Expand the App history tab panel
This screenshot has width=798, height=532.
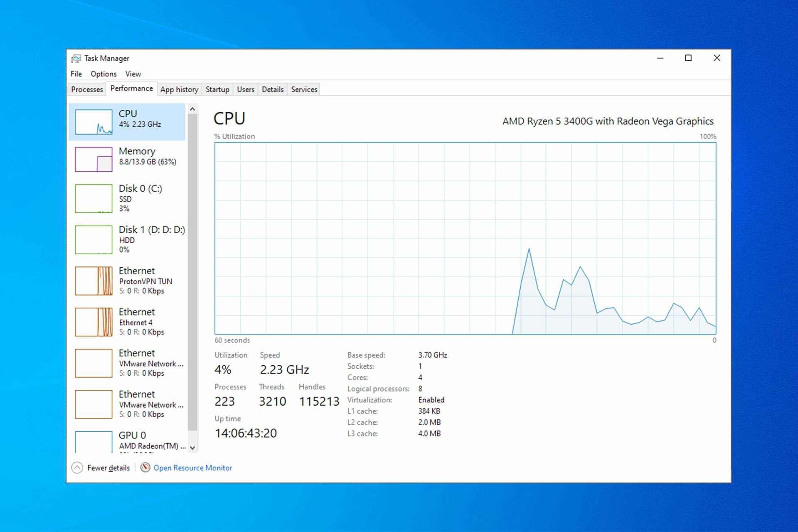point(178,89)
